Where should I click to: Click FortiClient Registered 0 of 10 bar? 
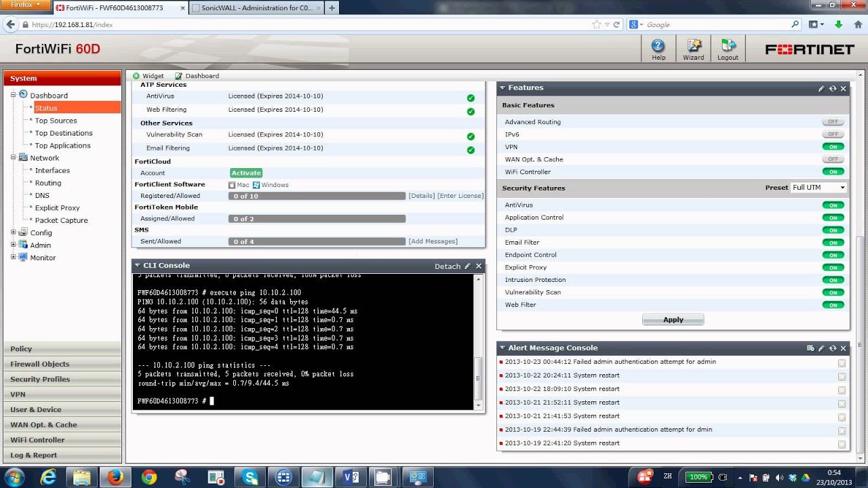[317, 196]
